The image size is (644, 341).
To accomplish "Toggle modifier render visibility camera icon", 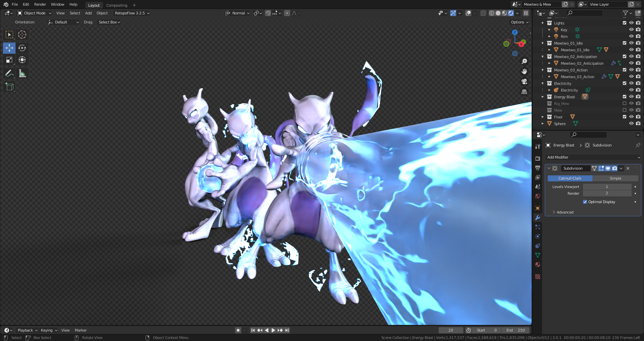I will point(614,168).
